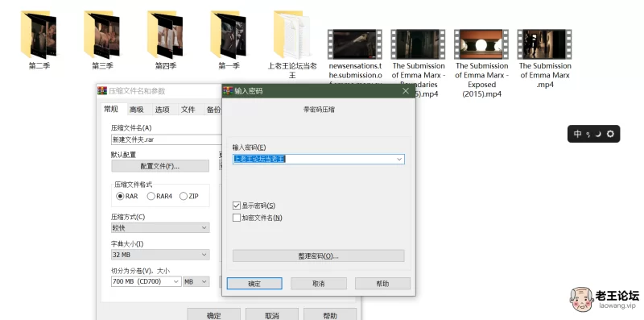This screenshot has width=644, height=320.
Task: Click 取消 in the archive parameters window
Action: tap(272, 315)
